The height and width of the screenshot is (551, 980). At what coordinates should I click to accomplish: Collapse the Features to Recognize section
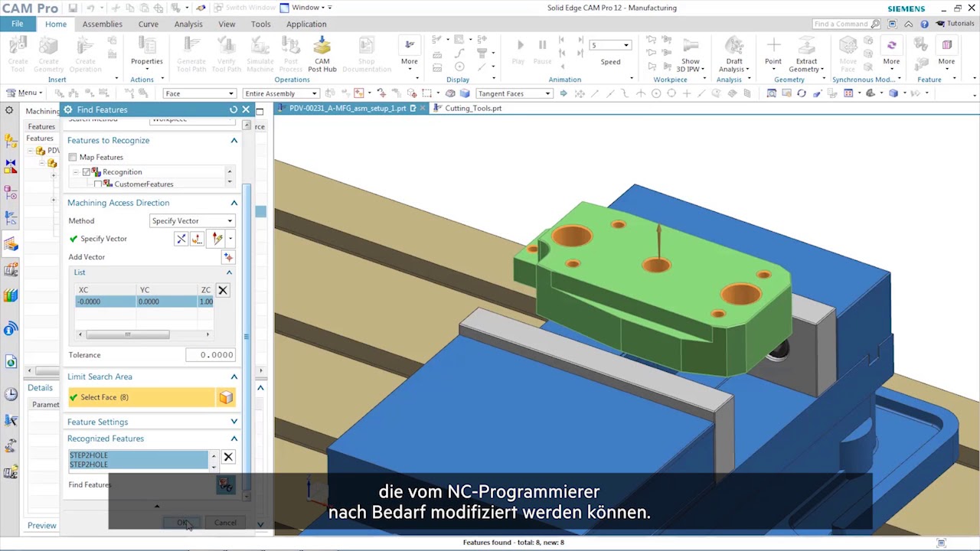(x=234, y=141)
